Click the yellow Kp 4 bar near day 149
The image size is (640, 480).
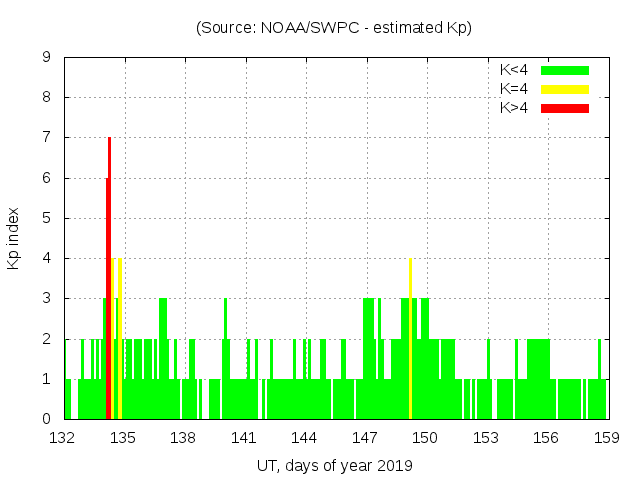coord(410,340)
